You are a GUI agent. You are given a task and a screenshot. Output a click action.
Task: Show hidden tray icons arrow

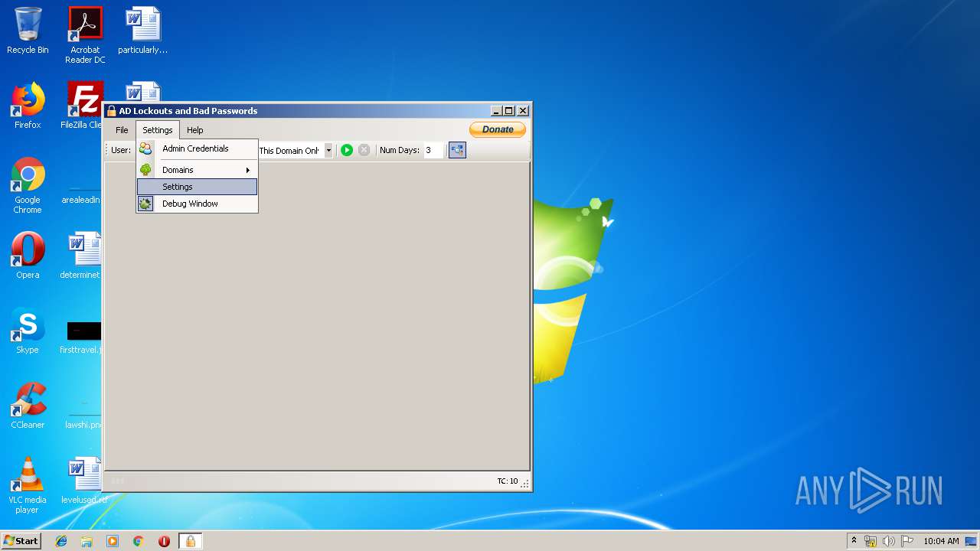pyautogui.click(x=854, y=541)
